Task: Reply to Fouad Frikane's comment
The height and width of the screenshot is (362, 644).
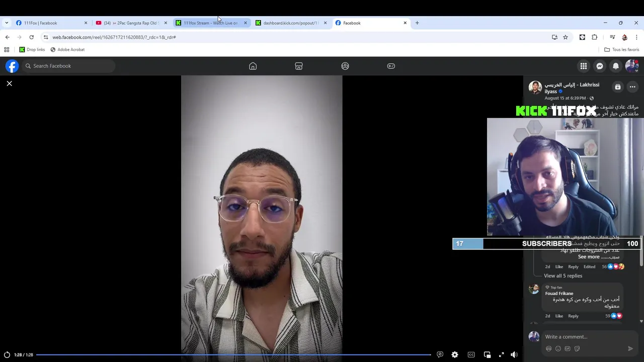Action: (x=573, y=316)
